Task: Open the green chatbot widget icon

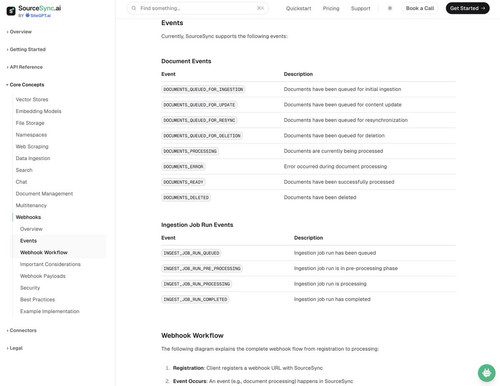Action: tap(486, 373)
